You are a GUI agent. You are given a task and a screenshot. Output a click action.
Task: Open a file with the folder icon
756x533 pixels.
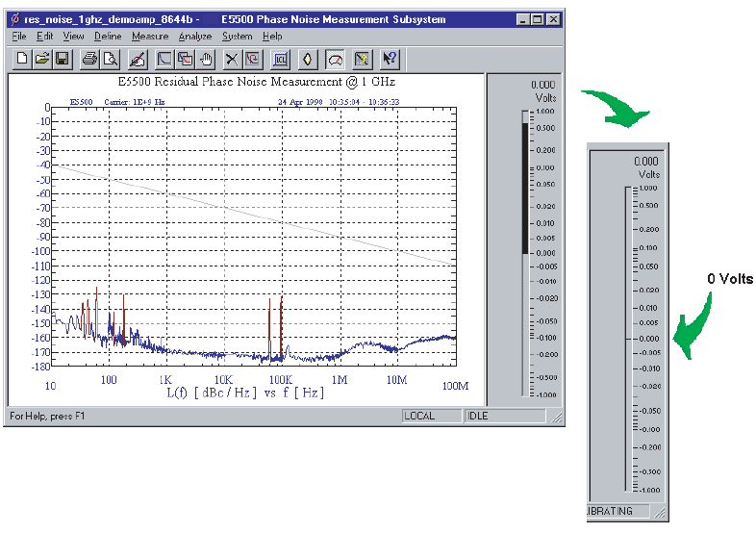pyautogui.click(x=42, y=60)
